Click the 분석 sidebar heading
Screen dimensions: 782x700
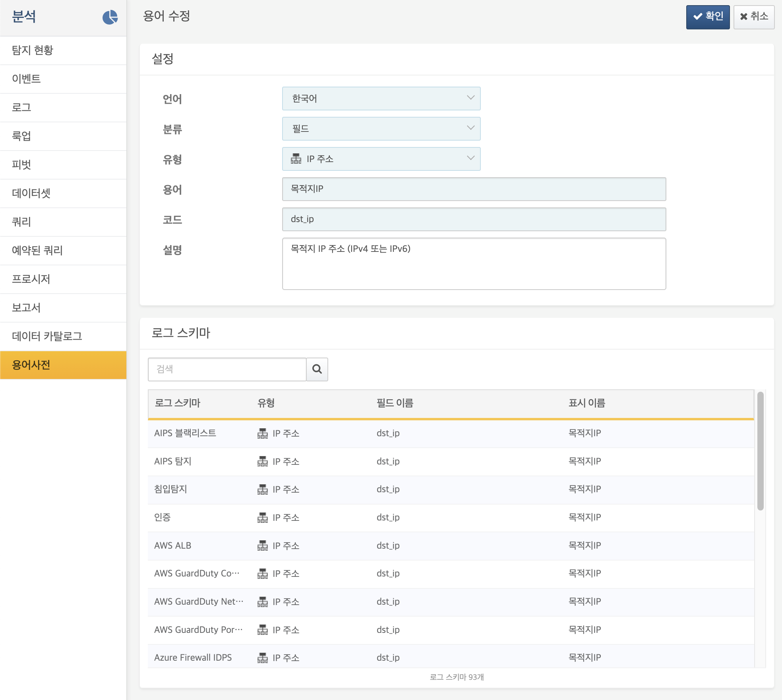pyautogui.click(x=24, y=17)
